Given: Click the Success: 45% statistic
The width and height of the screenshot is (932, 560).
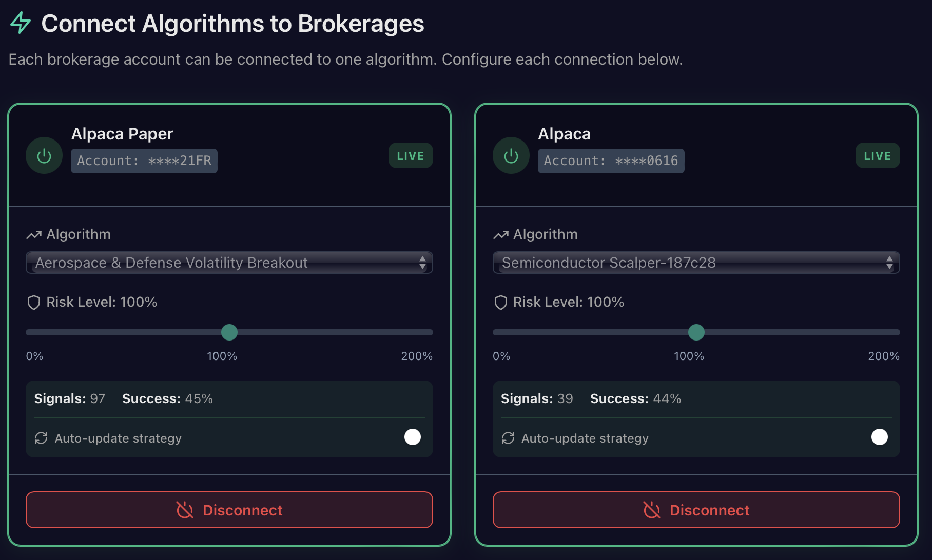Looking at the screenshot, I should tap(167, 398).
